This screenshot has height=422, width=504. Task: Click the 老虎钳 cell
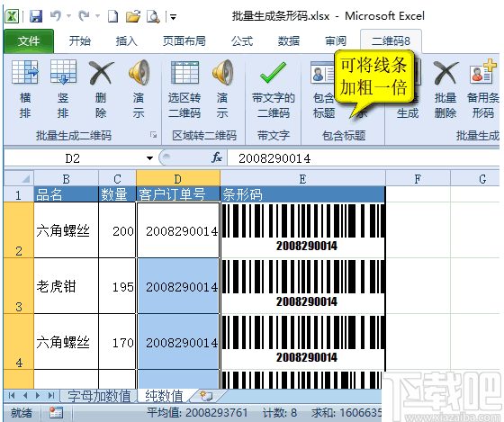coord(67,286)
